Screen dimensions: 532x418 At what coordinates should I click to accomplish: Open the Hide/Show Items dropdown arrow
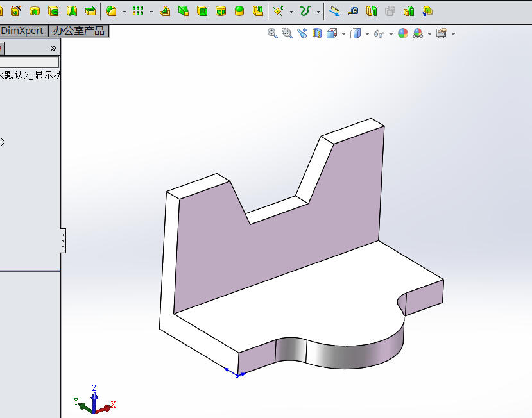391,34
